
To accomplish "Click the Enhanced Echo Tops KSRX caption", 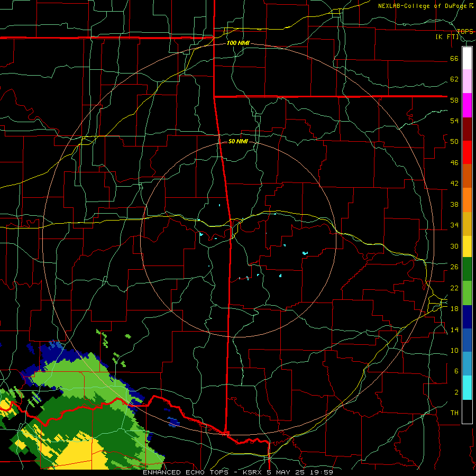I will (238, 472).
